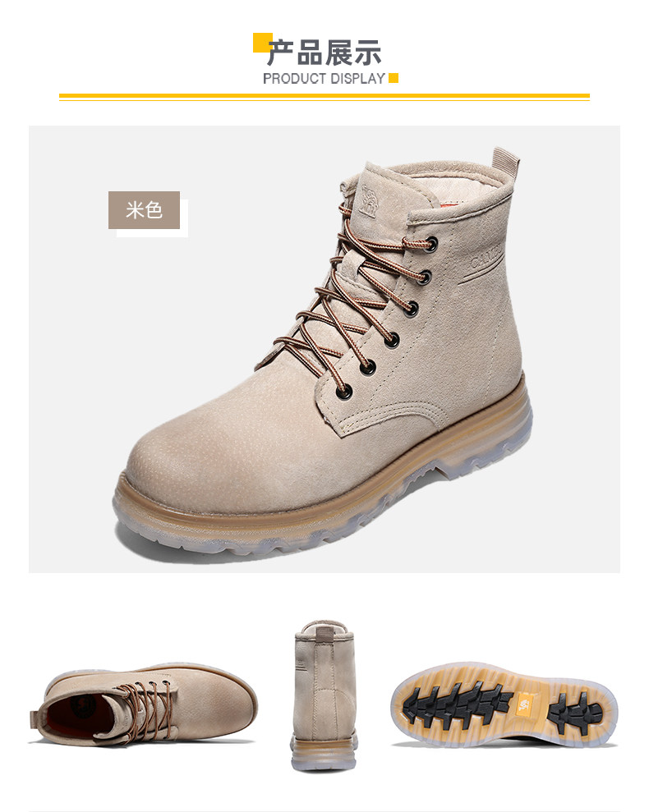The width and height of the screenshot is (649, 812).
Task: Click the yellow logo patch on outsole
Action: (523, 704)
